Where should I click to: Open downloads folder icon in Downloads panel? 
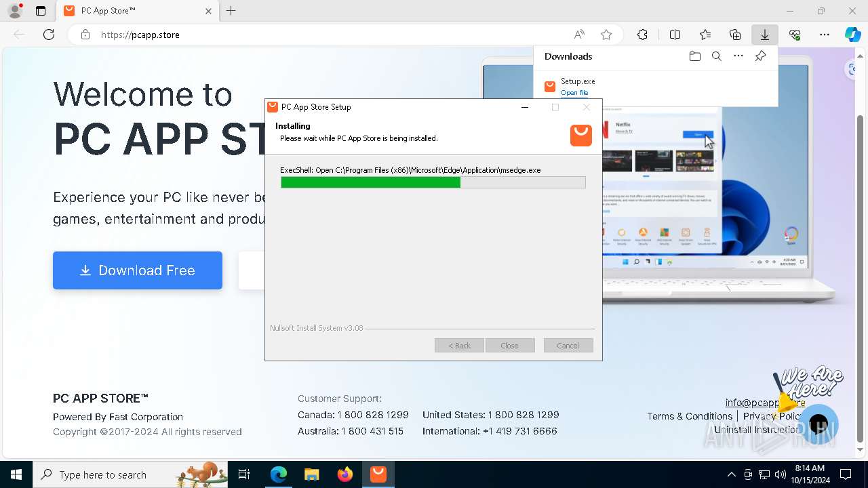point(694,56)
